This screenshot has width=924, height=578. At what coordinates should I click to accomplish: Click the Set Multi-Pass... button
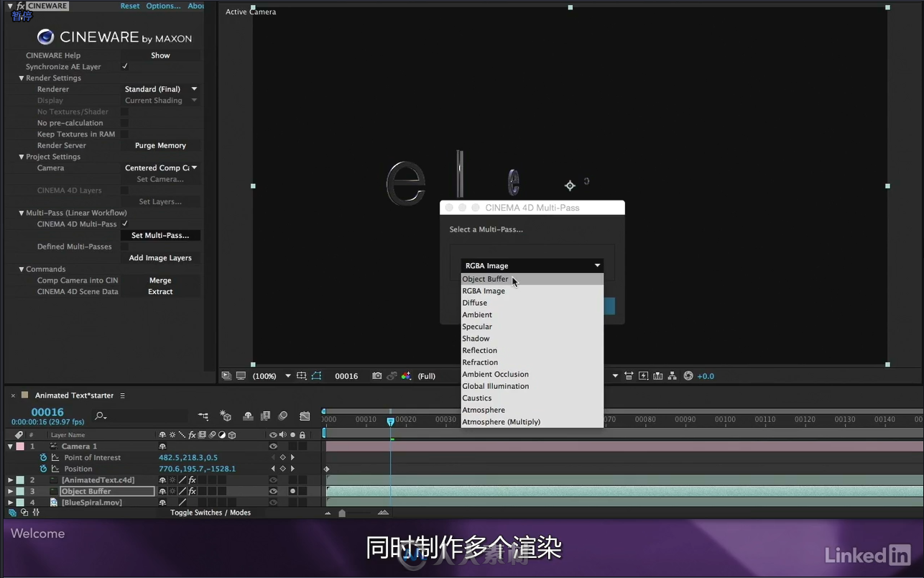[x=160, y=235]
